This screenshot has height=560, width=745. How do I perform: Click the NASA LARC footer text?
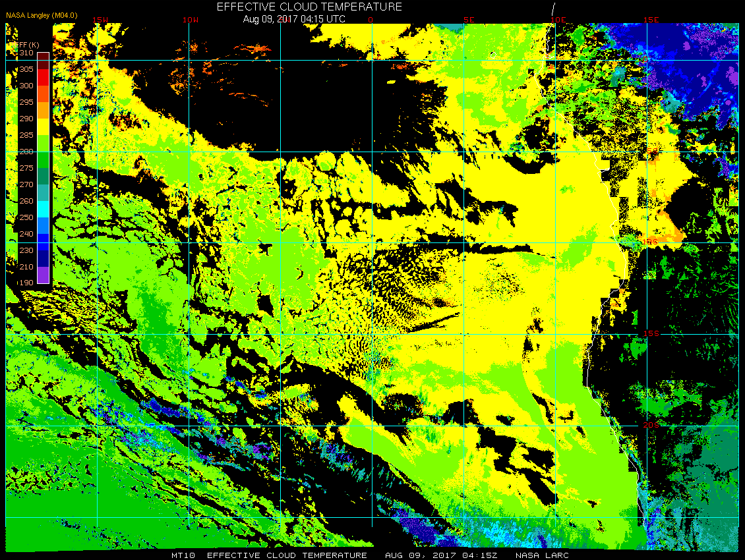tap(542, 555)
